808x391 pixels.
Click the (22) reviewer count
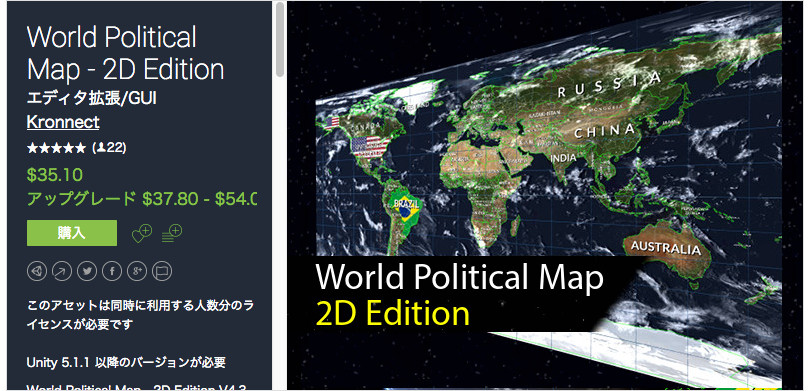coord(109,148)
